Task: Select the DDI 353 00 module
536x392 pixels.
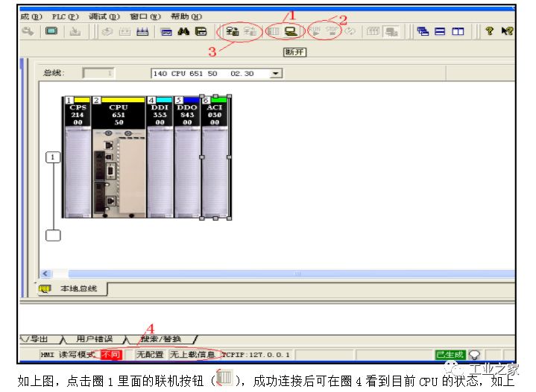Action: pyautogui.click(x=160, y=157)
